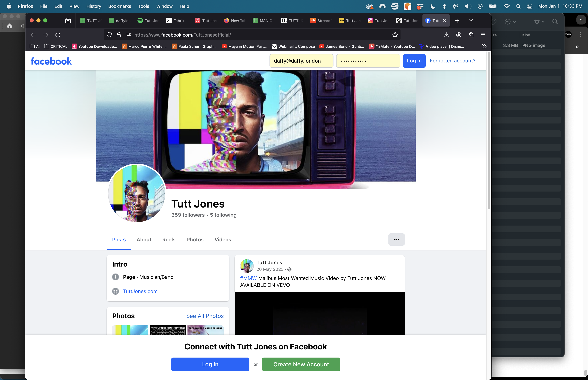Image resolution: width=588 pixels, height=380 pixels.
Task: Toggle macOS Control Center in the menu bar
Action: 529,6
